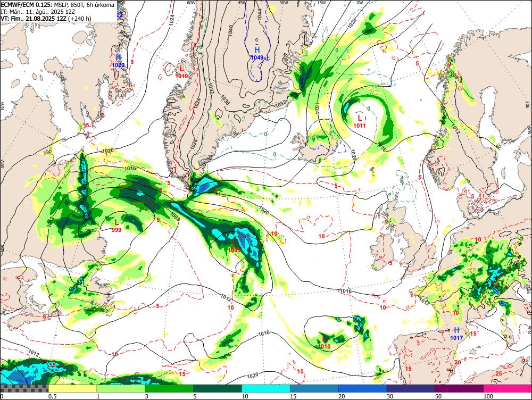Click the L 1019 low label
The width and height of the screenshot is (532, 400).
[x=181, y=72]
